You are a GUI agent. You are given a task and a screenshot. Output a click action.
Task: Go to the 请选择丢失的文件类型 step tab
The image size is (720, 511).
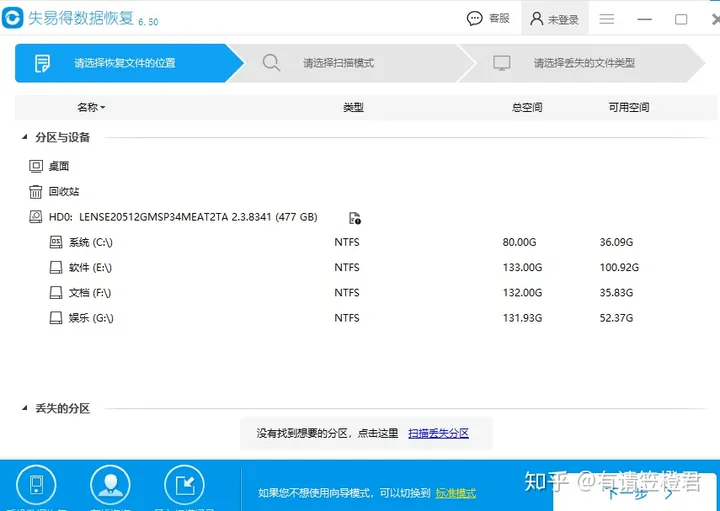(x=583, y=63)
